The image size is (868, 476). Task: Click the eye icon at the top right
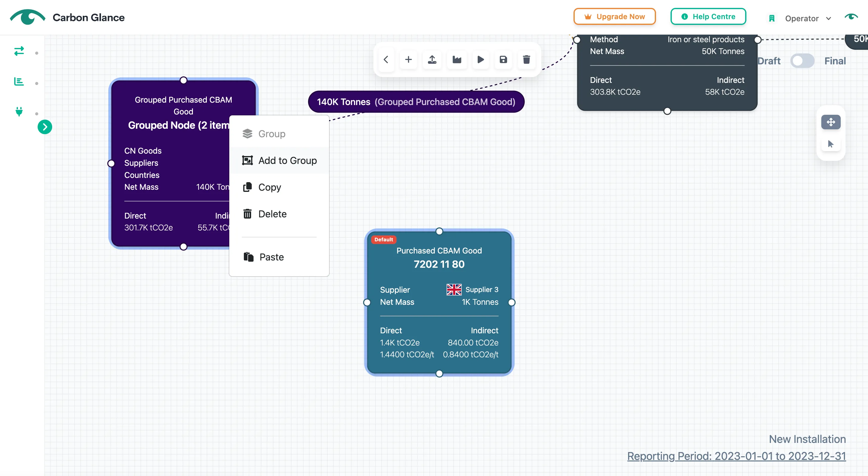coord(851,17)
